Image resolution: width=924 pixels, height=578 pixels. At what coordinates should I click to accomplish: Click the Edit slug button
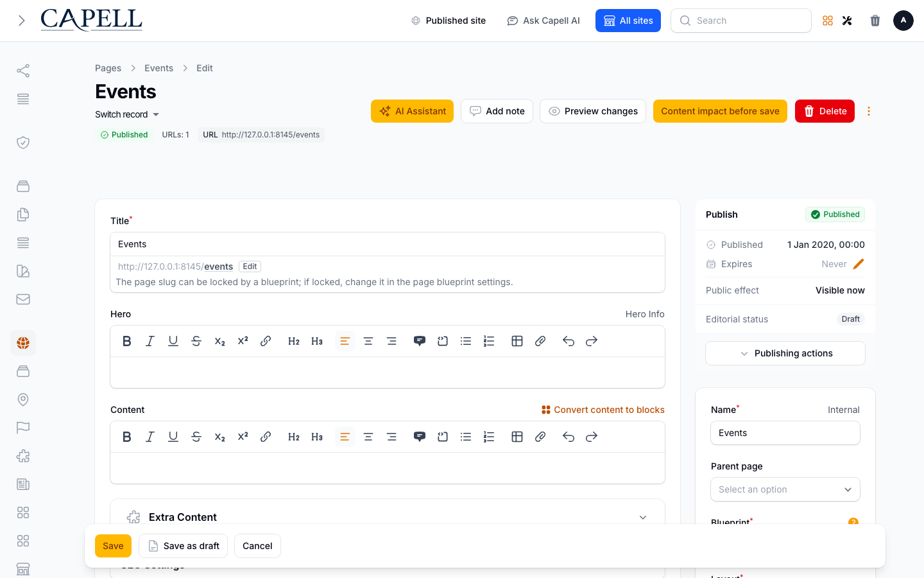pyautogui.click(x=250, y=267)
